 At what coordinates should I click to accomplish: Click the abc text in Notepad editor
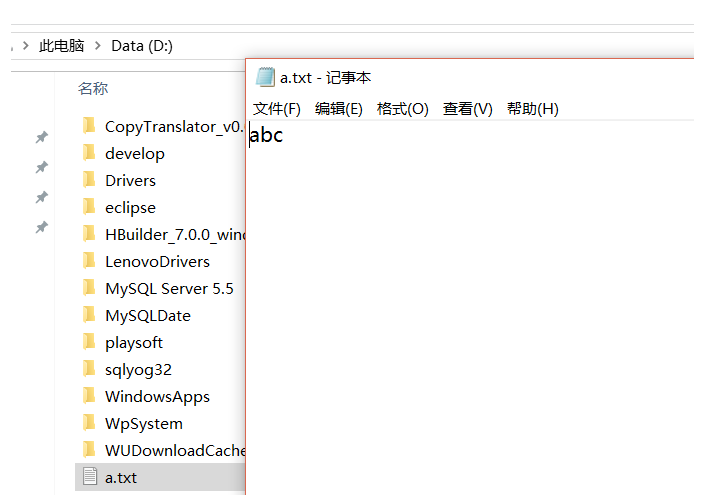click(267, 136)
